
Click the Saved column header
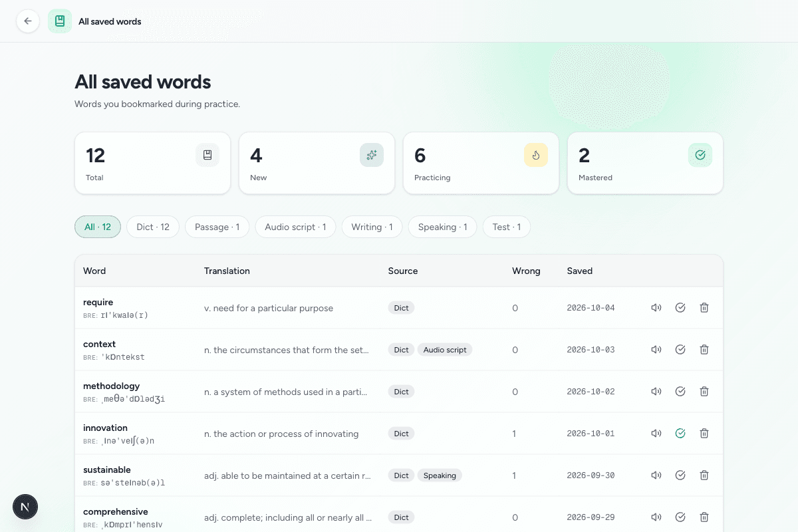point(580,271)
